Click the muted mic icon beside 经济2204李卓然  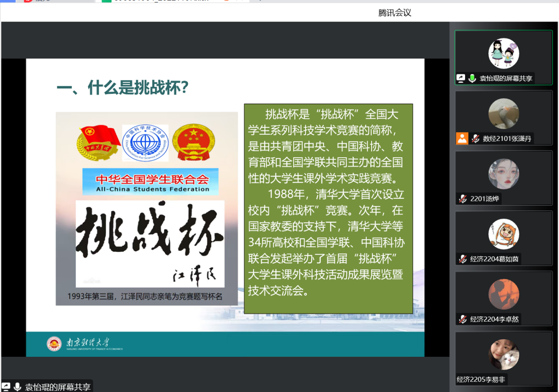click(x=462, y=319)
